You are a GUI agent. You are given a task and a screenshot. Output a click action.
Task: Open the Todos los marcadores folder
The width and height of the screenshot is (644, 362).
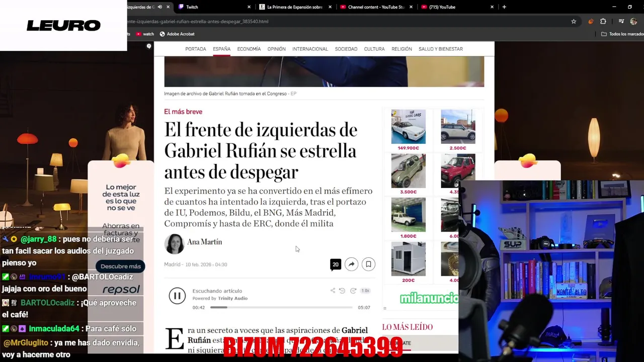pyautogui.click(x=622, y=34)
